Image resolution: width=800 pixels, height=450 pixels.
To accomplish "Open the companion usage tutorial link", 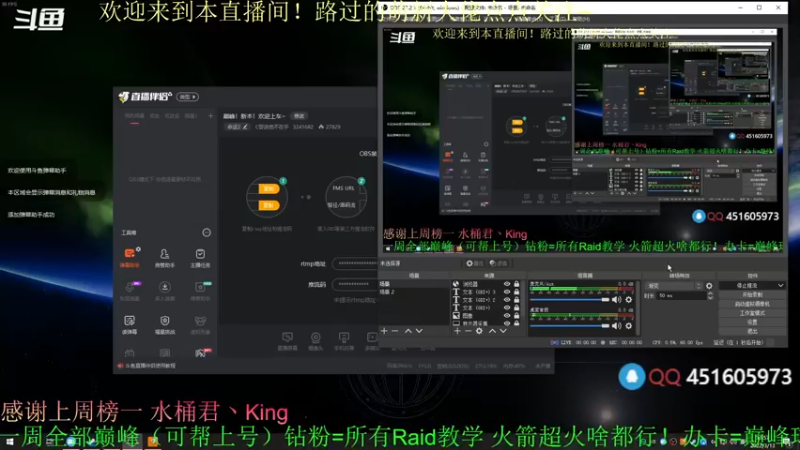I will click(147, 366).
